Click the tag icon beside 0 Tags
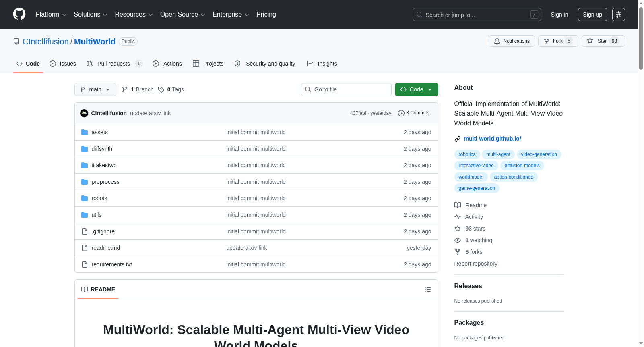This screenshot has width=644, height=347. pyautogui.click(x=161, y=89)
